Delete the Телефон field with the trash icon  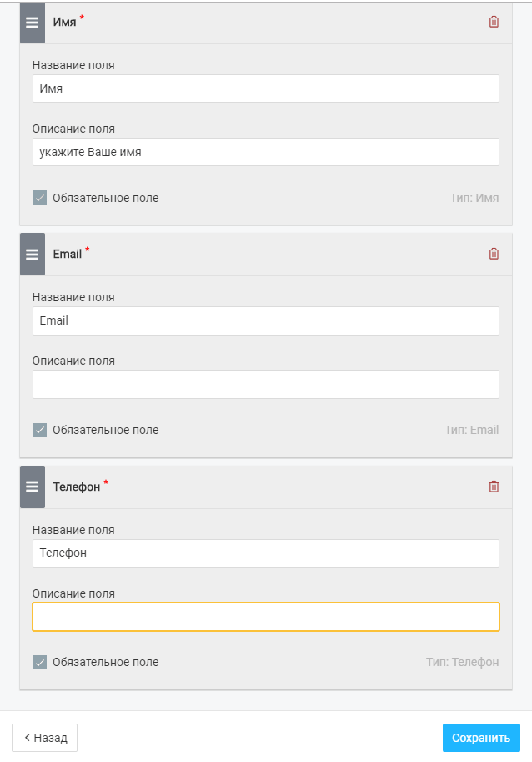coord(494,487)
